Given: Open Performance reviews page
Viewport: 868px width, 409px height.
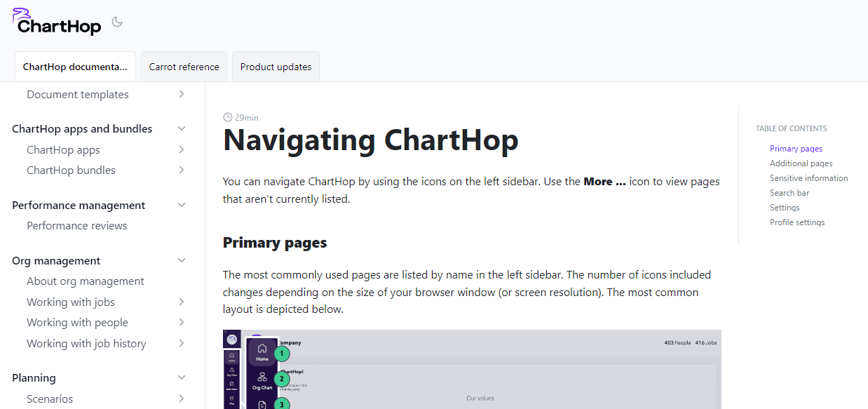Looking at the screenshot, I should point(76,226).
